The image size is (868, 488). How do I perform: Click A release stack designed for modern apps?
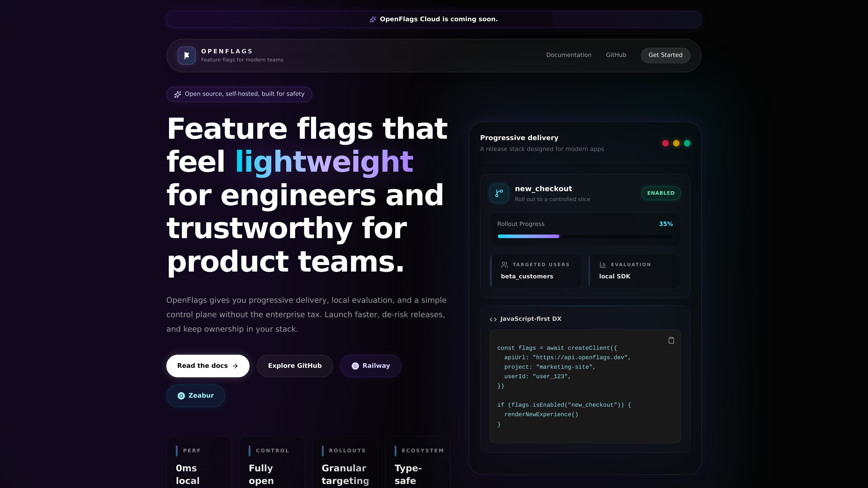(542, 149)
